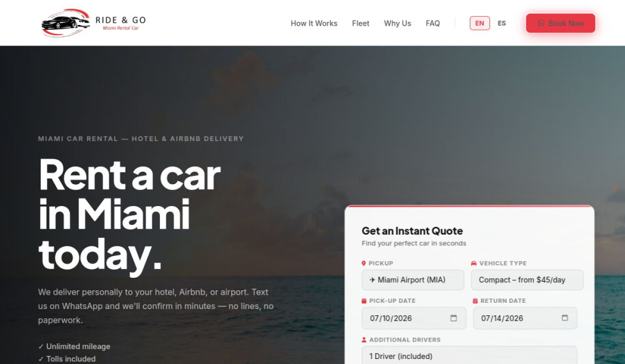Click the WhatsApp icon in Book Now
Viewport: 625px width, 364px height.
pos(541,23)
